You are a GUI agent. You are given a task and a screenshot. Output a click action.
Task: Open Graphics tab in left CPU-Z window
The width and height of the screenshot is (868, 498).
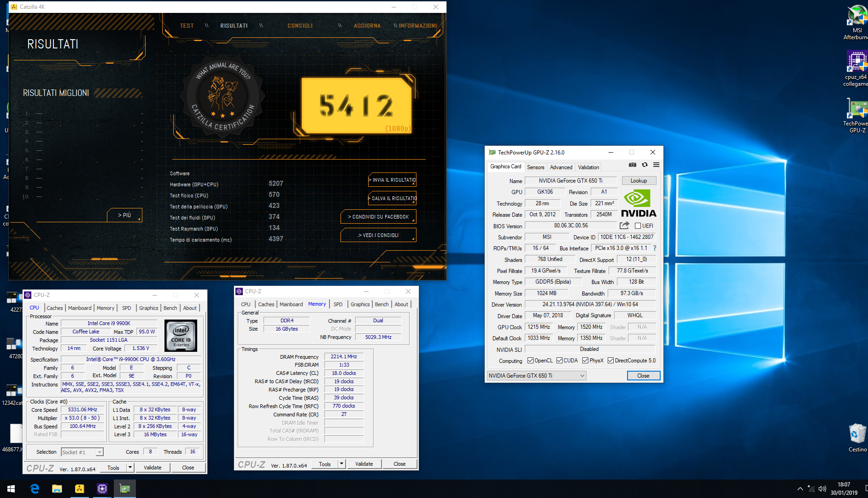pyautogui.click(x=148, y=308)
